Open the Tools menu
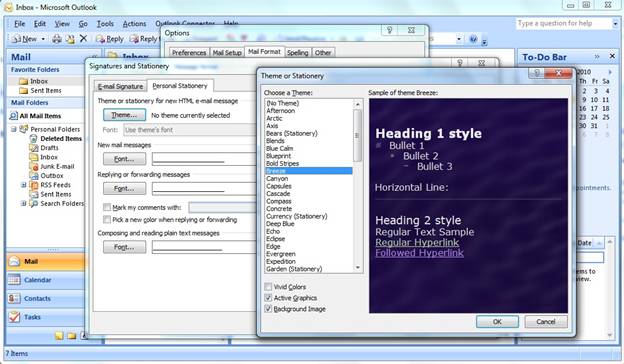Image resolution: width=624 pixels, height=364 pixels. coord(105,24)
